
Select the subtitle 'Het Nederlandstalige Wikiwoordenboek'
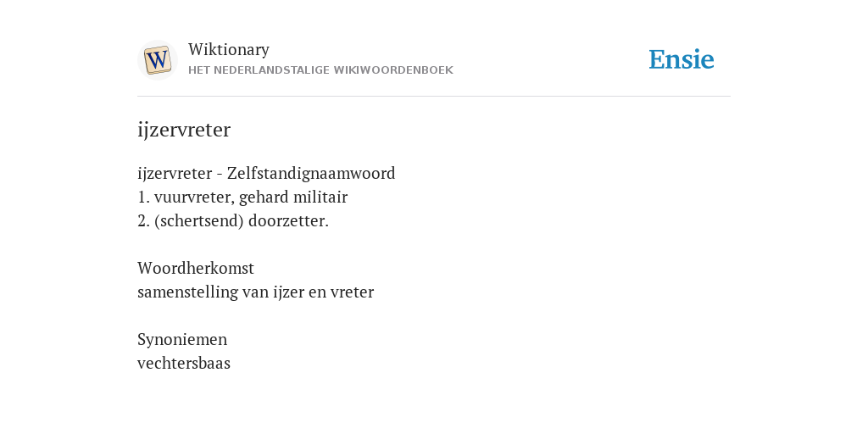[320, 70]
